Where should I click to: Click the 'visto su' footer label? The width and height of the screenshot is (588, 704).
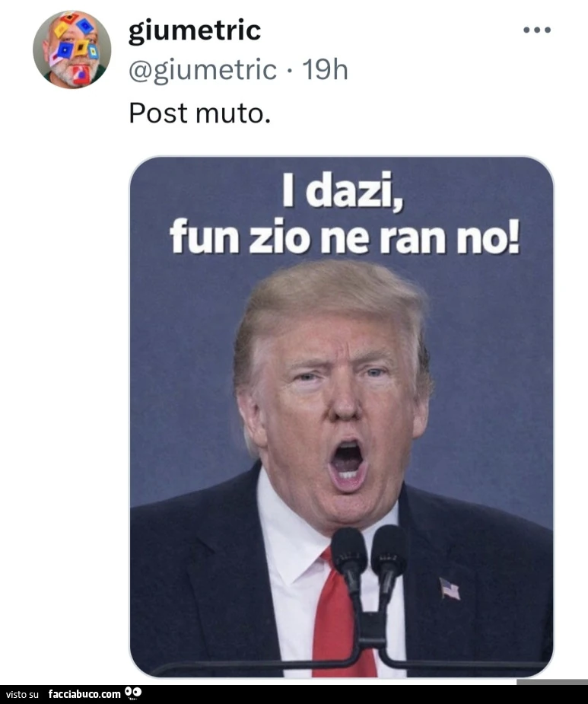pyautogui.click(x=23, y=695)
